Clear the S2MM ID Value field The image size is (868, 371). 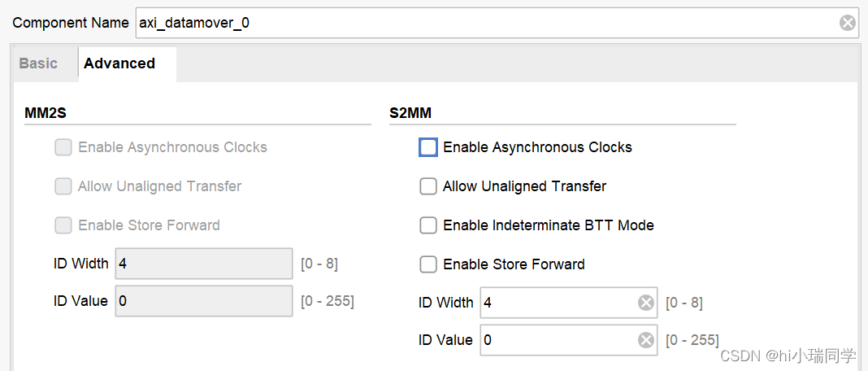[x=646, y=340]
